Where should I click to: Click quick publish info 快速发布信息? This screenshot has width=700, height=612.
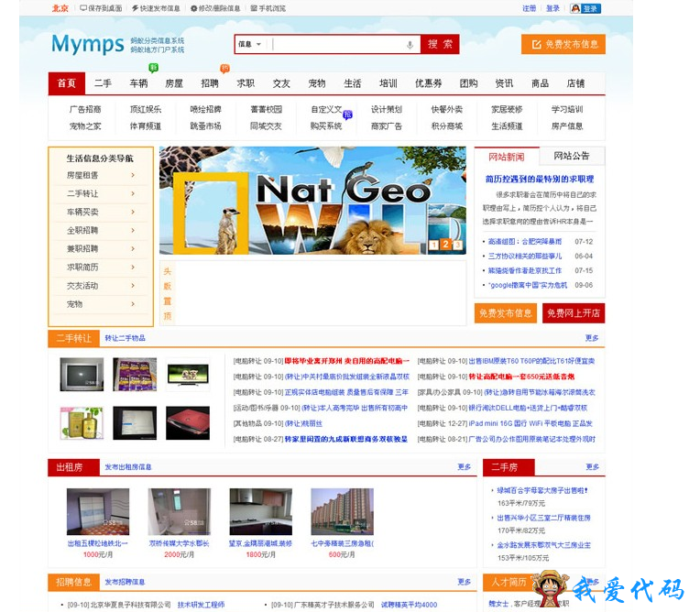click(156, 8)
